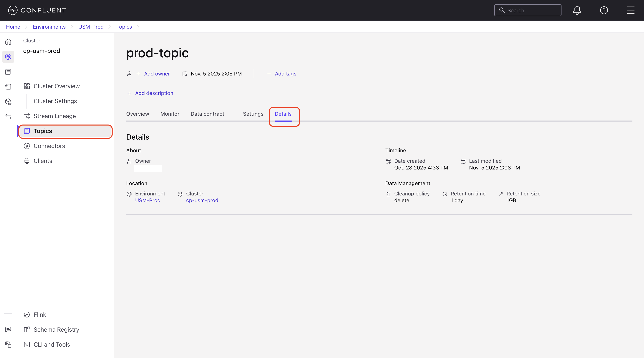Switch to the Monitor tab
The height and width of the screenshot is (358, 644).
[x=170, y=114]
